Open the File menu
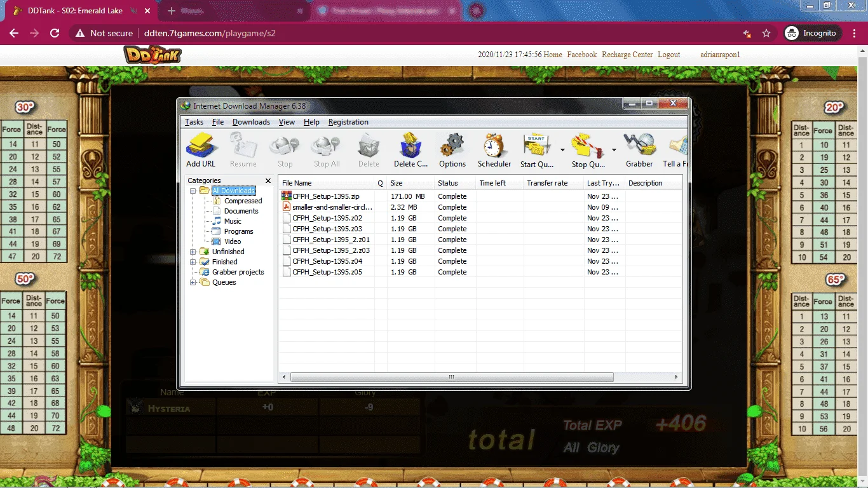868x488 pixels. pos(218,122)
